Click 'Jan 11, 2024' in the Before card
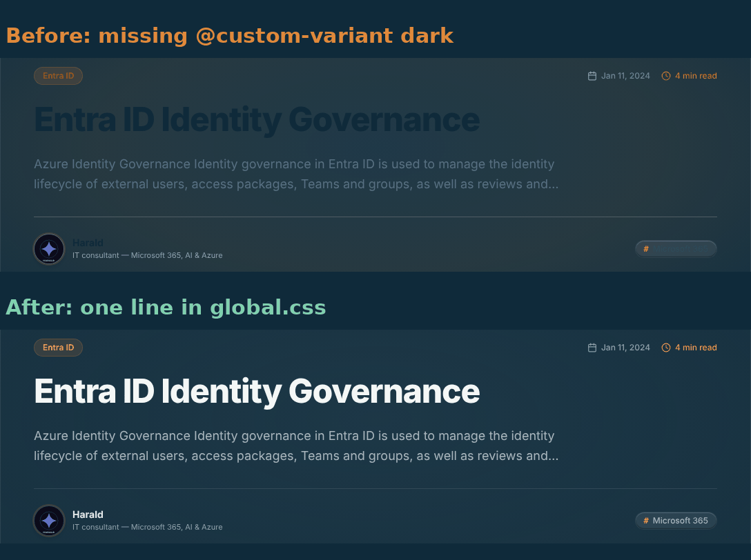This screenshot has width=751, height=560. (625, 76)
